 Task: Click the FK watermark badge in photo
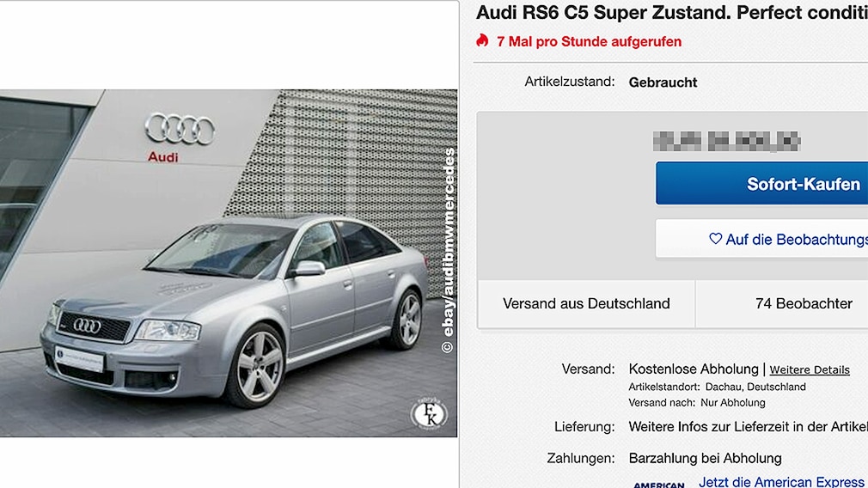[x=429, y=412]
